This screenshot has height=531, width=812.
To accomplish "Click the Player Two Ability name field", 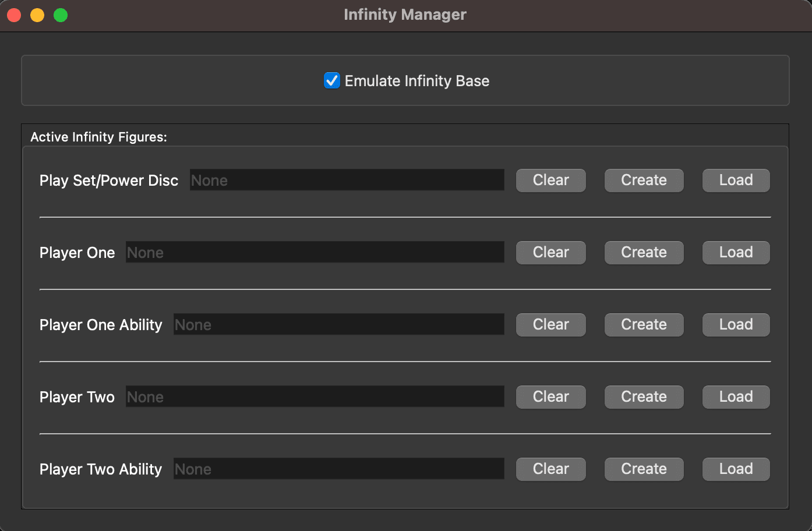I will (x=339, y=469).
